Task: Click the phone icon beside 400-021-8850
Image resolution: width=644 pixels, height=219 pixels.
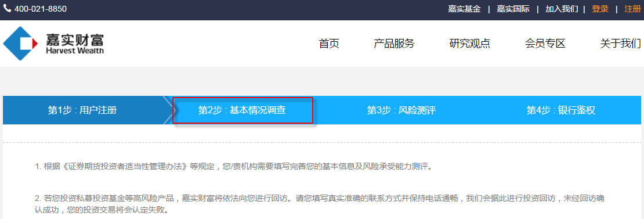Action: click(7, 9)
